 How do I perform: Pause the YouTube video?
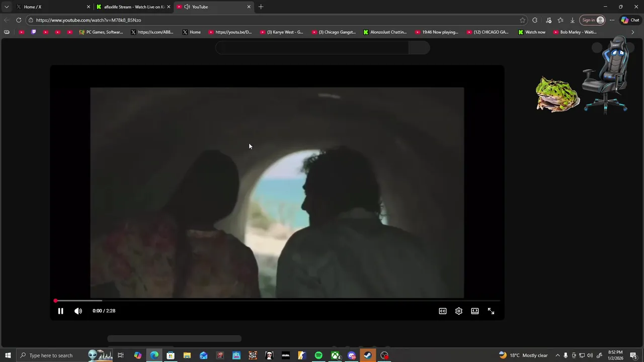[x=60, y=311]
